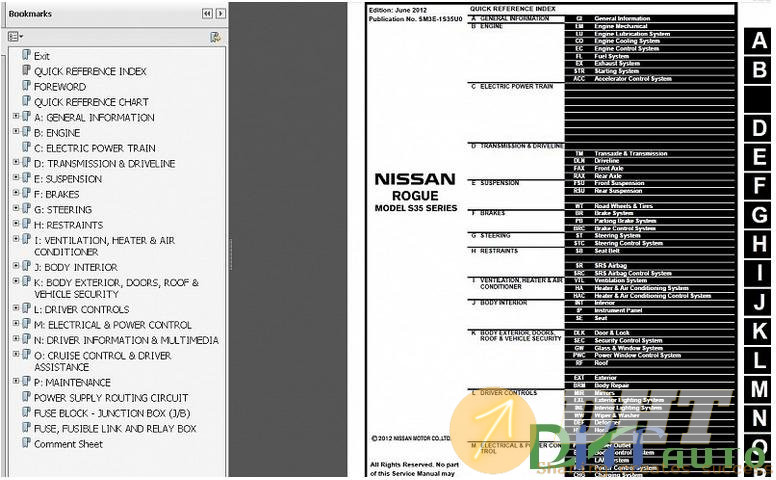Open the Transaxle & Transmission index link

(630, 153)
